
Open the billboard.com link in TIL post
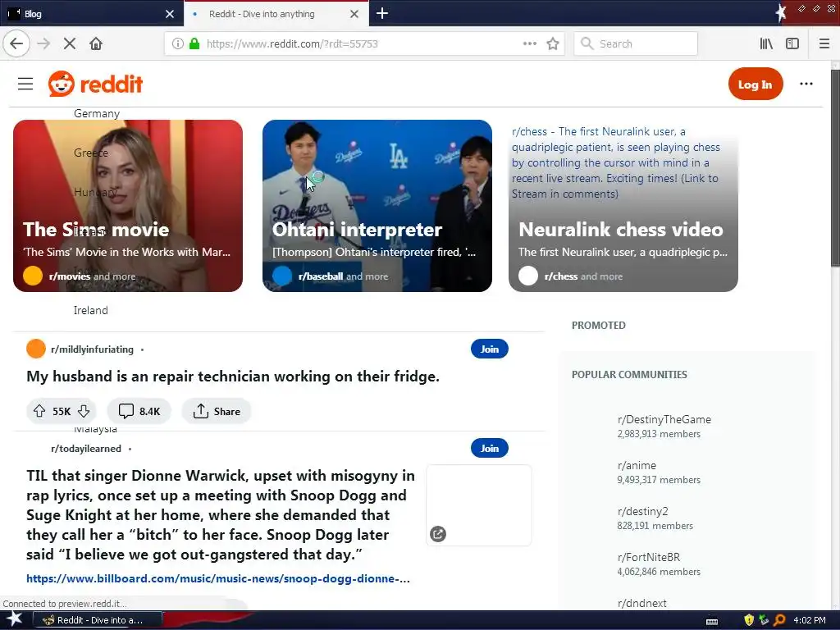(218, 578)
